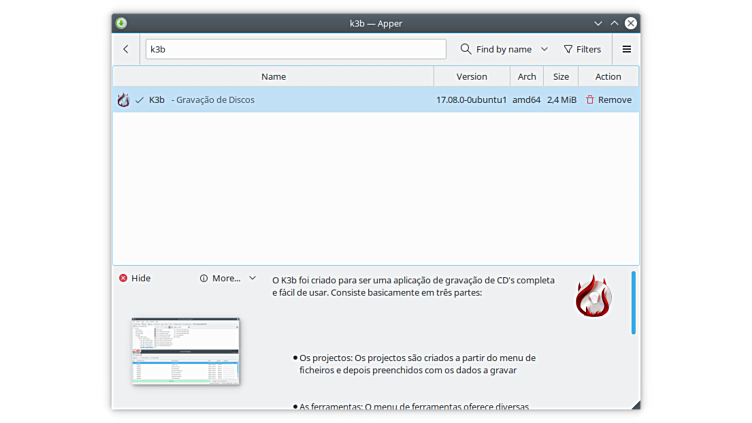
Task: Open the Filters menu
Action: click(582, 49)
